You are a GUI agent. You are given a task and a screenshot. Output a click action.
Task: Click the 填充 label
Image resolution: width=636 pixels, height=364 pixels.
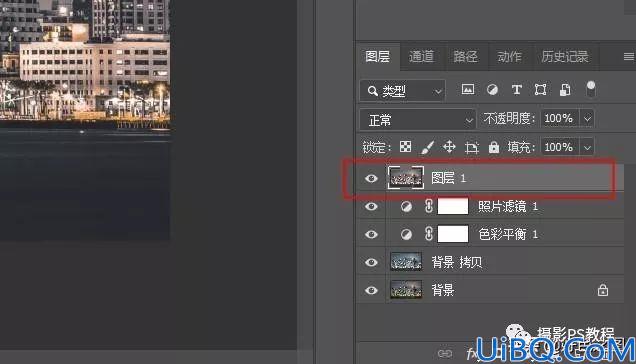click(x=521, y=147)
